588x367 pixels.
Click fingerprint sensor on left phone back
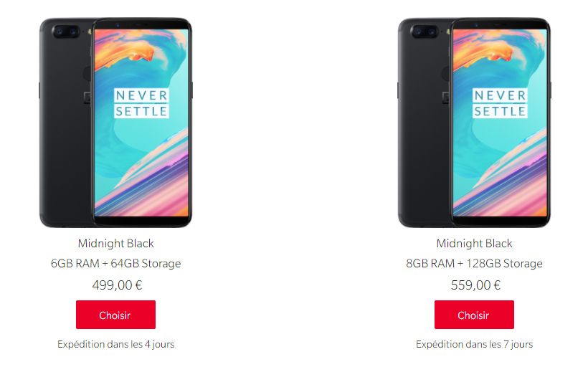(x=87, y=74)
